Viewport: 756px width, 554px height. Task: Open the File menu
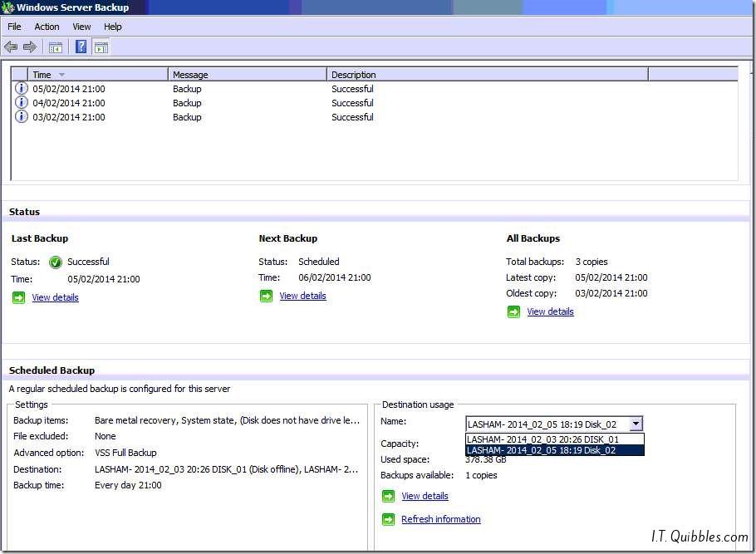tap(14, 27)
